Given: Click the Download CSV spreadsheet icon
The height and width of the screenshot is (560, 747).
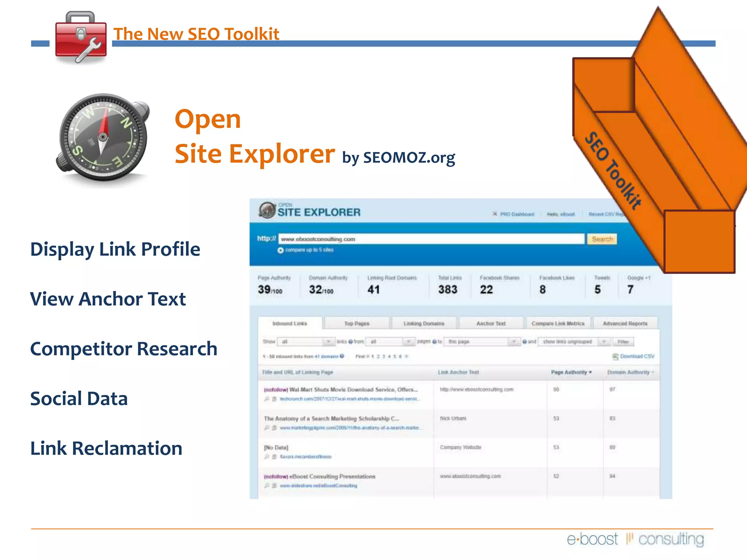Looking at the screenshot, I should point(615,356).
